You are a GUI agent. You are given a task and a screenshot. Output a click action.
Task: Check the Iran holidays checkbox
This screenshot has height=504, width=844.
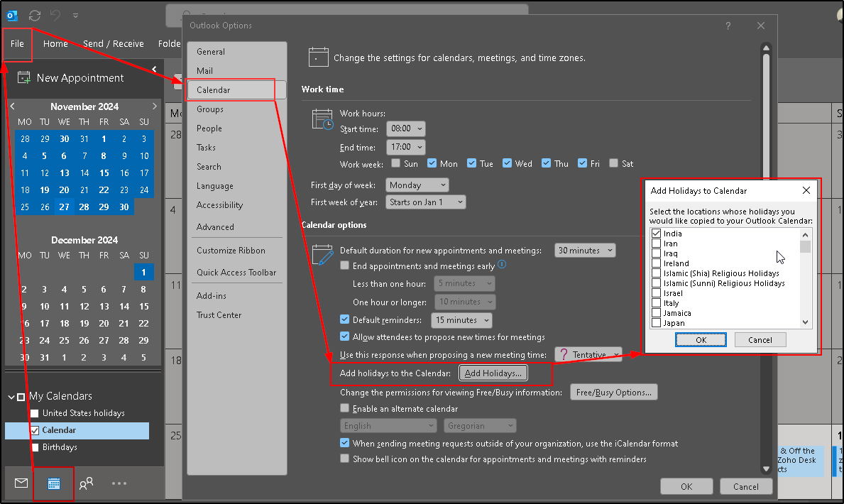tap(657, 243)
